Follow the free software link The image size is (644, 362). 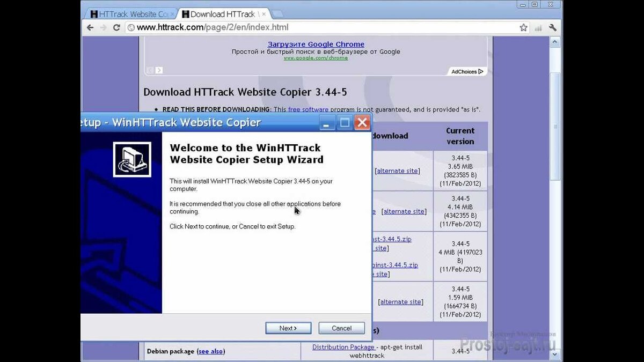tap(308, 109)
